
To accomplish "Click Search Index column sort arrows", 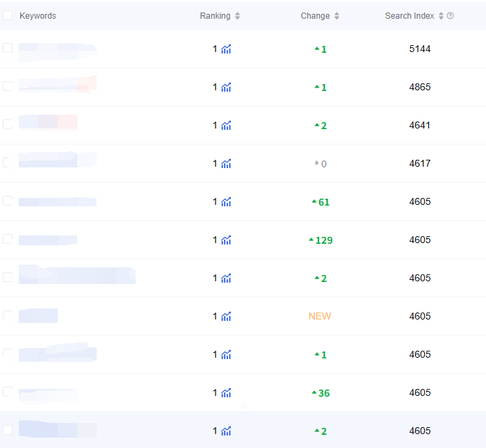I will [441, 16].
